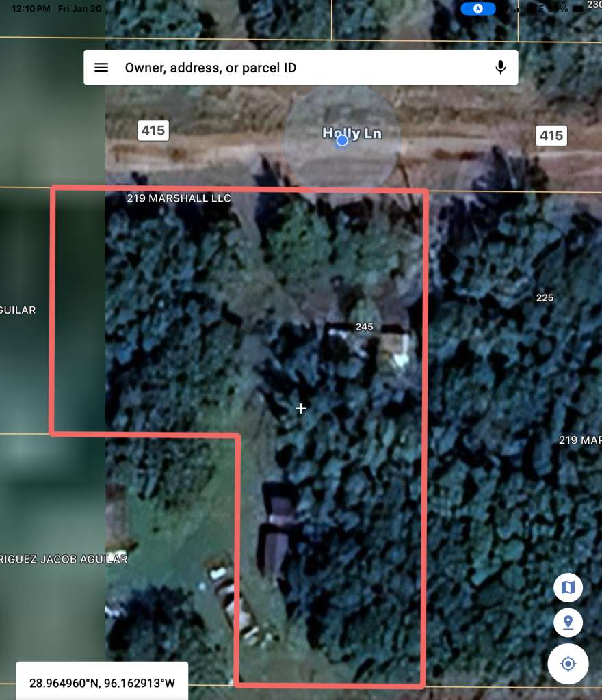602x700 pixels.
Task: Tap the drop pin marker button
Action: point(568,623)
